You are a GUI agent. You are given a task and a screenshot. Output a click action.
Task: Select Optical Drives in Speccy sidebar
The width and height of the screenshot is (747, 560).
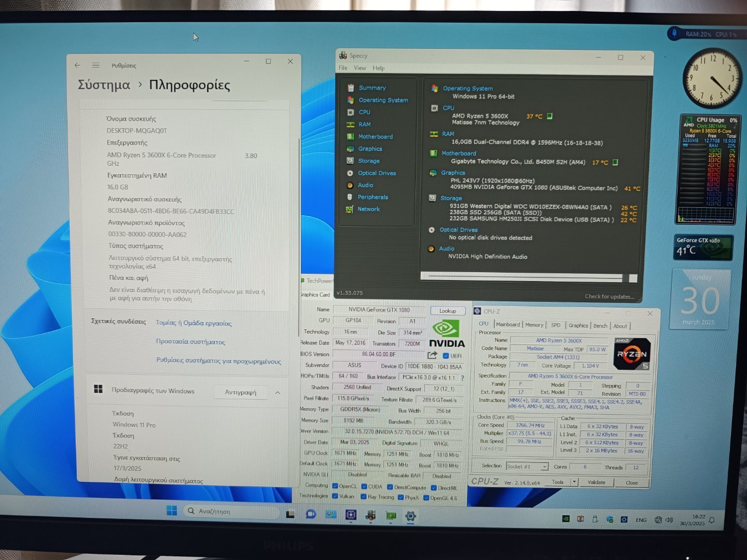click(x=377, y=173)
